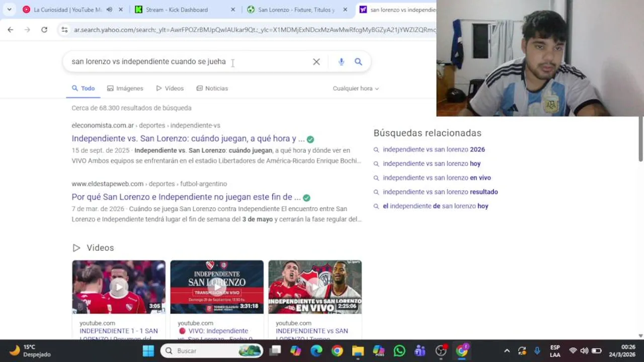Switch to Videos results filter
Viewport: 644px width, 362px height.
tap(170, 88)
